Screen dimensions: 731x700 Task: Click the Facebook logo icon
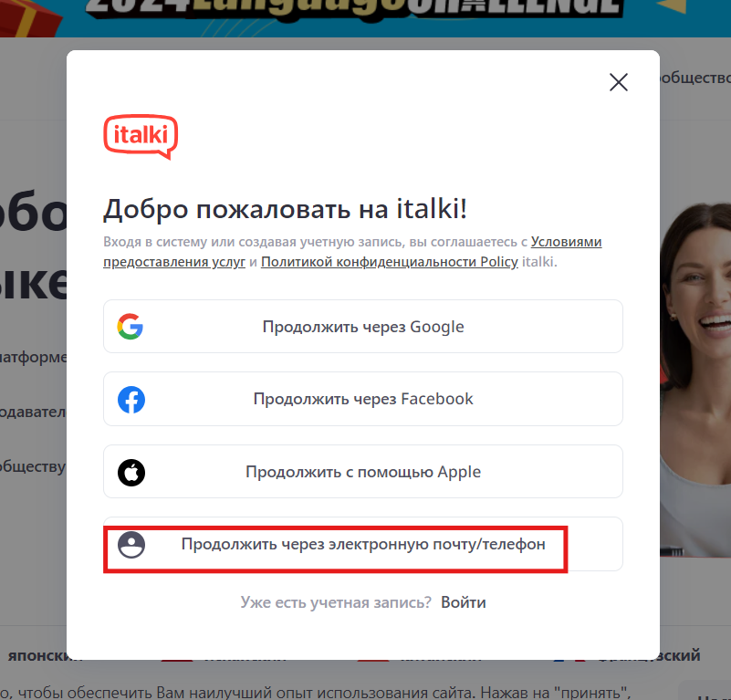point(131,399)
